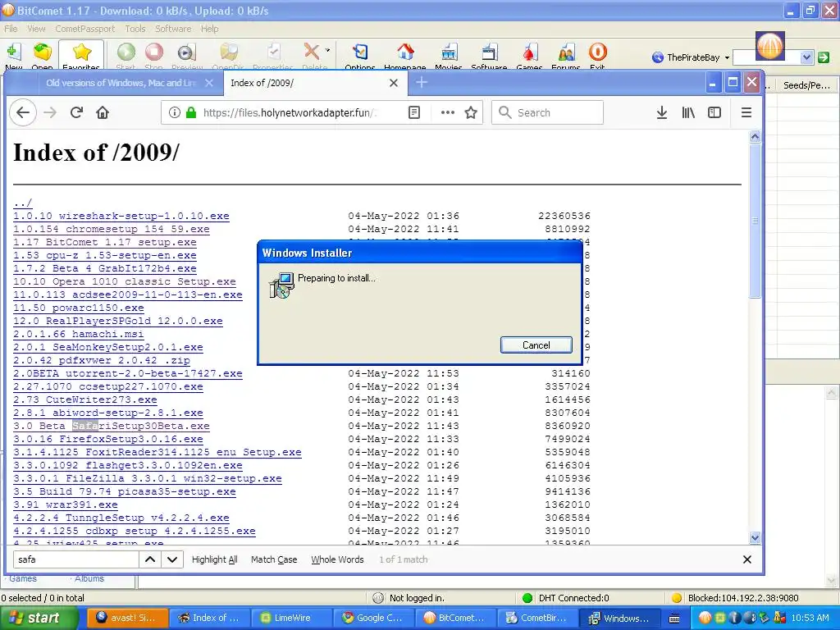Image resolution: width=840 pixels, height=630 pixels.
Task: Open Firefox library icon
Action: click(x=688, y=112)
